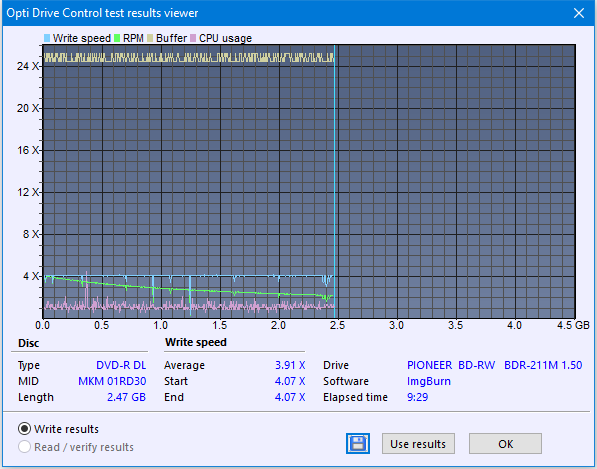The image size is (597, 469).
Task: Click the 2.5 label on the horizontal axis
Action: tap(337, 325)
